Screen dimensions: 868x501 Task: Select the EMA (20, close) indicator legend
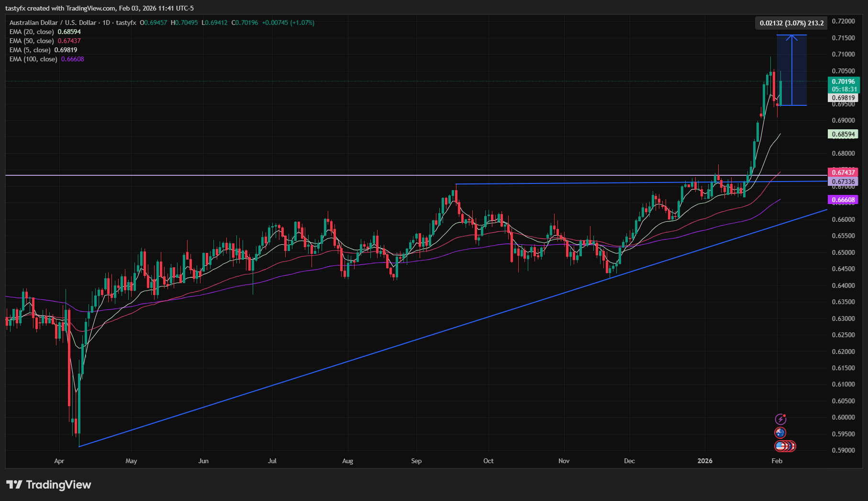pyautogui.click(x=45, y=32)
